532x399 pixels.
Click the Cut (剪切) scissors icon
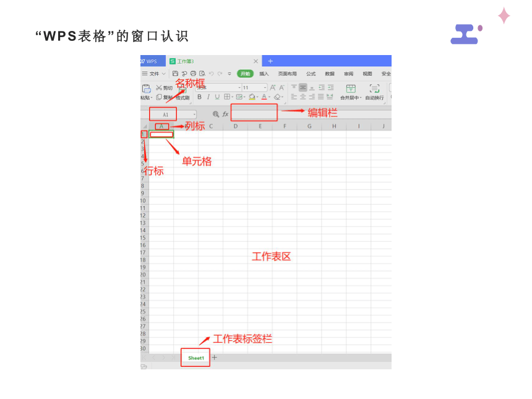tap(159, 88)
